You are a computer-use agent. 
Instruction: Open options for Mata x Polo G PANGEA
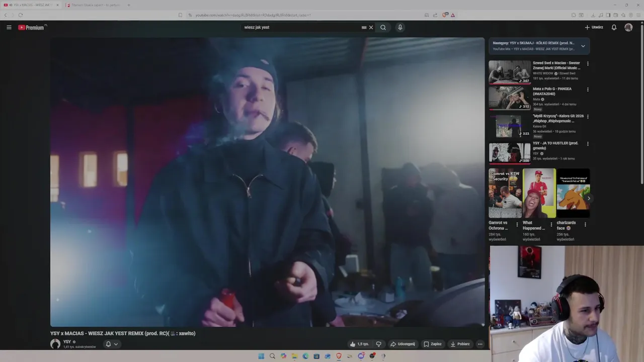click(x=588, y=90)
